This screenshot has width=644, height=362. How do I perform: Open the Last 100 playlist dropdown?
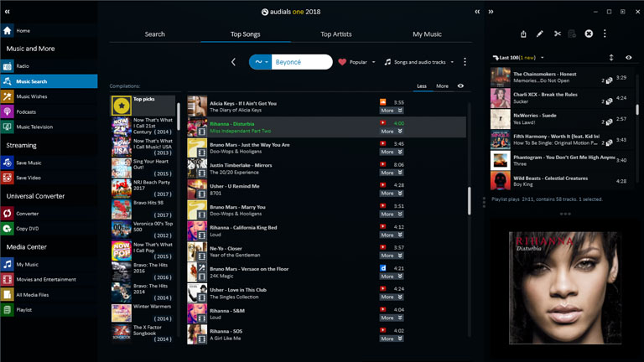(543, 58)
